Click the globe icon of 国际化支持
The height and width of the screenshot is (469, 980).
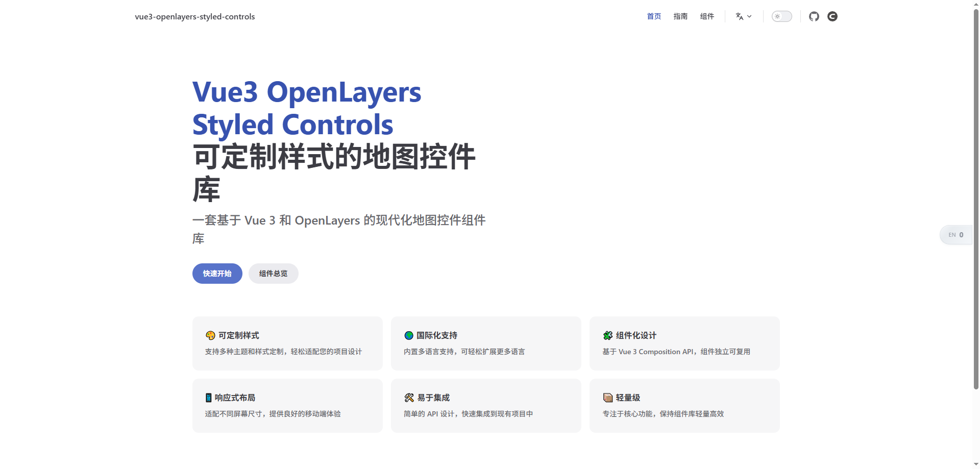[409, 335]
